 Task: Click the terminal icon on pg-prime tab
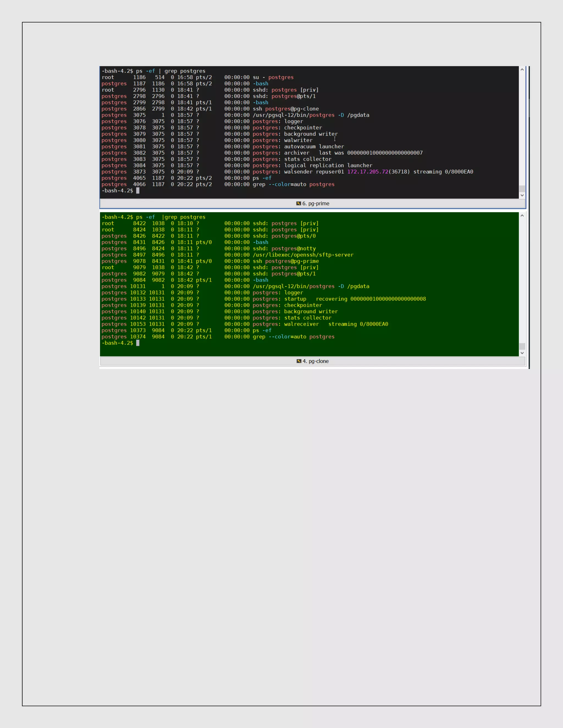point(299,203)
